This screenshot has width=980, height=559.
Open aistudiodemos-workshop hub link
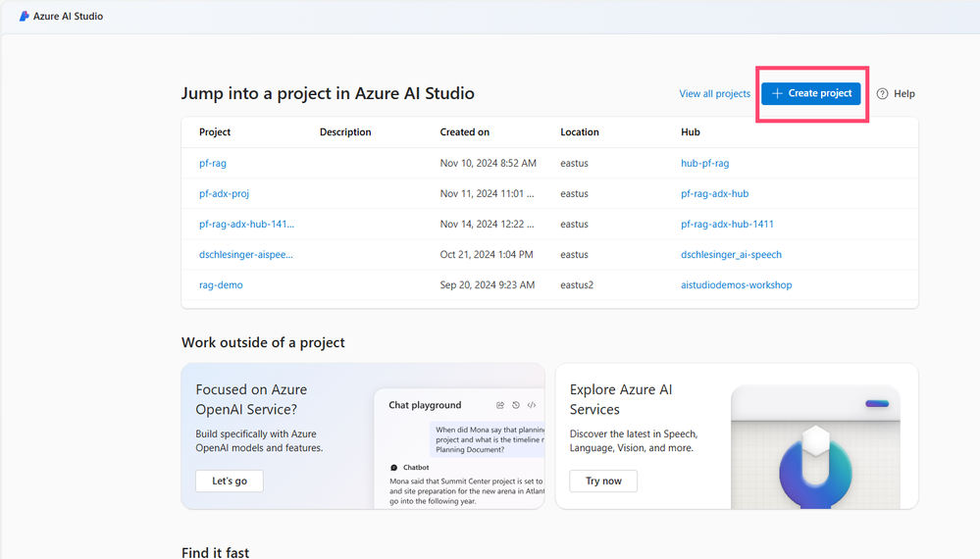[x=737, y=284]
